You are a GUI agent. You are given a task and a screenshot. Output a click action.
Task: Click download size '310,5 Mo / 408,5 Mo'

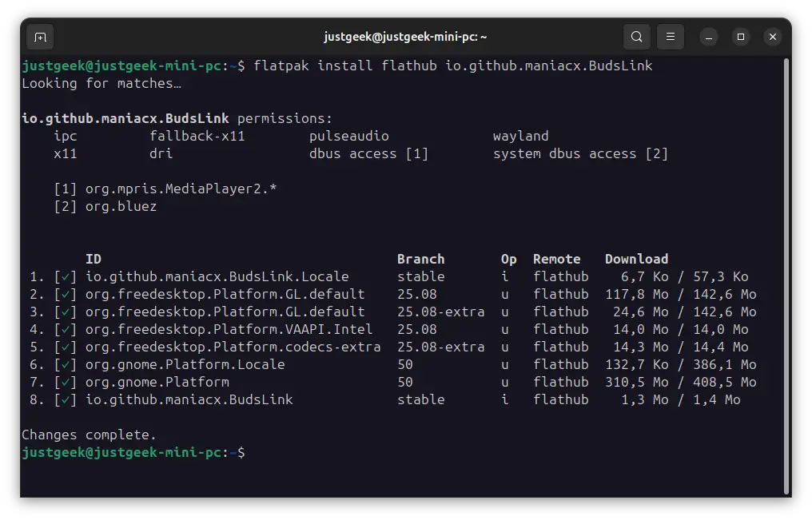(681, 383)
